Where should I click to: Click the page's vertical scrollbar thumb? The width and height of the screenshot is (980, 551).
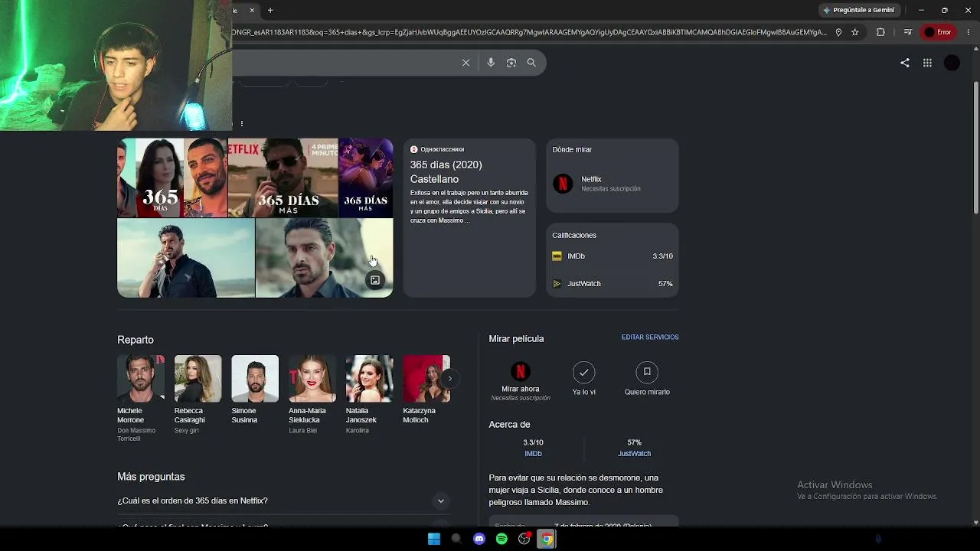(975, 147)
